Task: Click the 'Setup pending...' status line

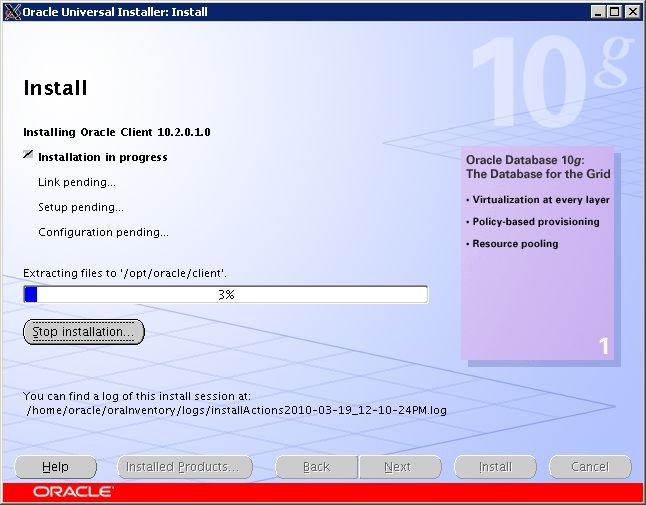Action: coord(81,207)
